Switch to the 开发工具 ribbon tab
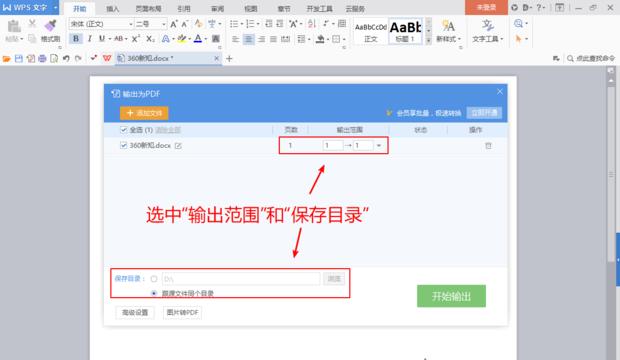The height and width of the screenshot is (360, 620). coord(319,8)
